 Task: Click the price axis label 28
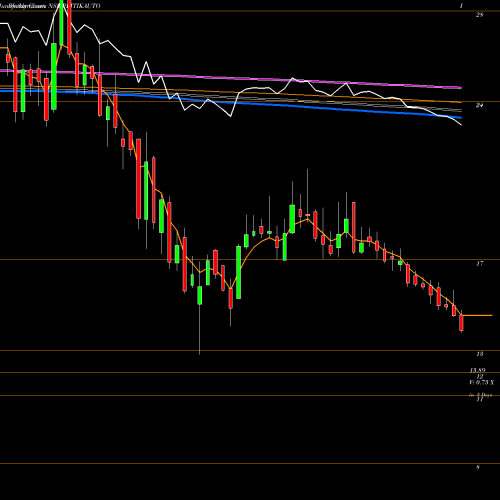pyautogui.click(x=479, y=15)
